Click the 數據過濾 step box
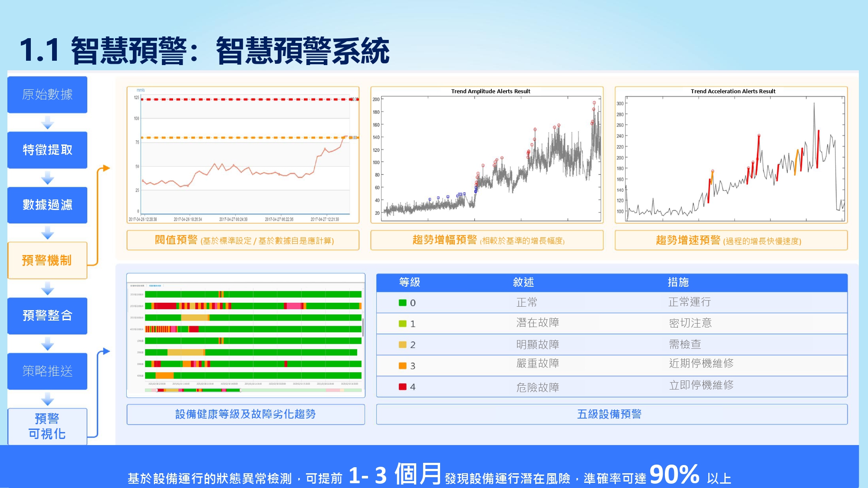Viewport: 868px width, 488px height. tap(47, 205)
